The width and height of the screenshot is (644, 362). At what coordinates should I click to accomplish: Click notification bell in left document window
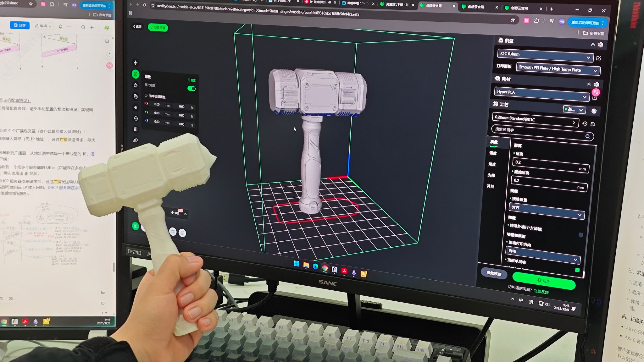(x=61, y=27)
